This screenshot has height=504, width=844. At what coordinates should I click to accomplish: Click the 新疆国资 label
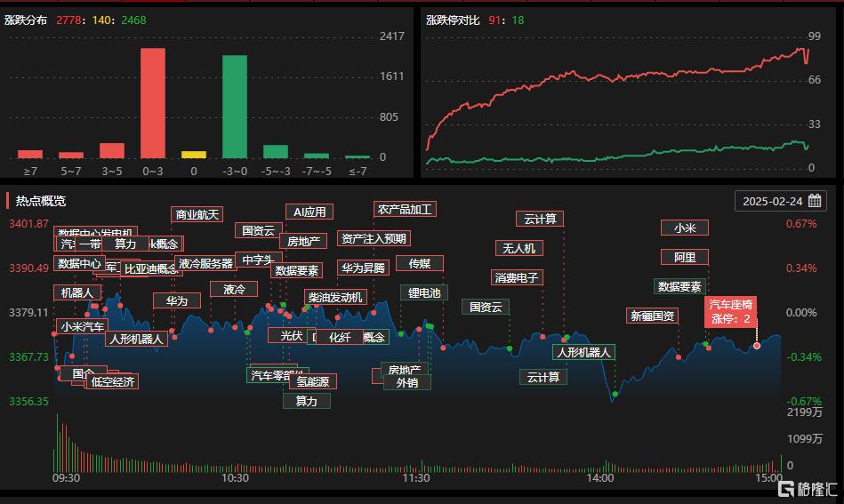pos(652,316)
